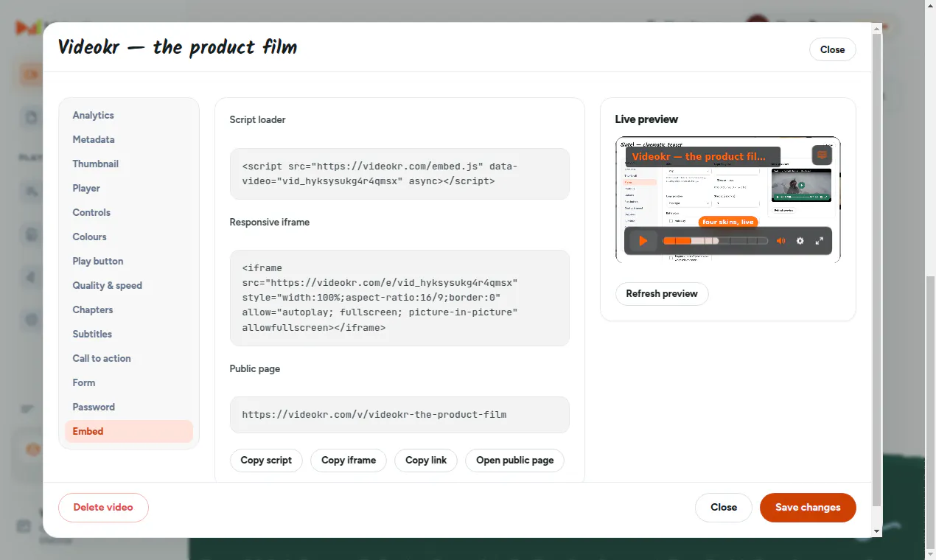Open the Play button section
Viewport: 936px width, 560px height.
point(129,261)
